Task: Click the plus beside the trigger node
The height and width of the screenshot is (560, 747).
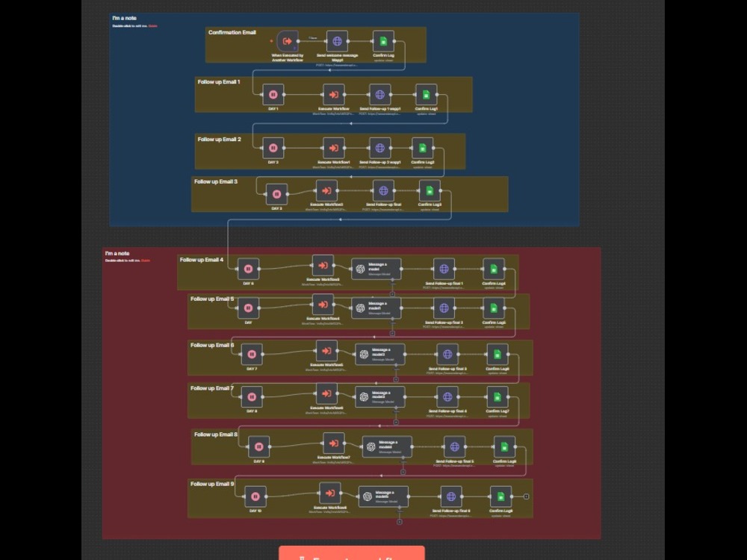Action: pos(272,41)
